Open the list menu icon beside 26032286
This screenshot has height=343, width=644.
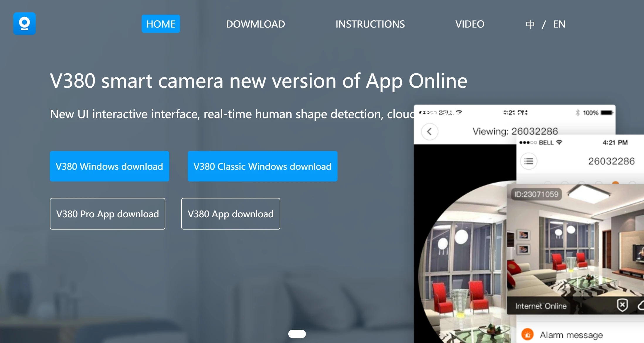pyautogui.click(x=528, y=161)
